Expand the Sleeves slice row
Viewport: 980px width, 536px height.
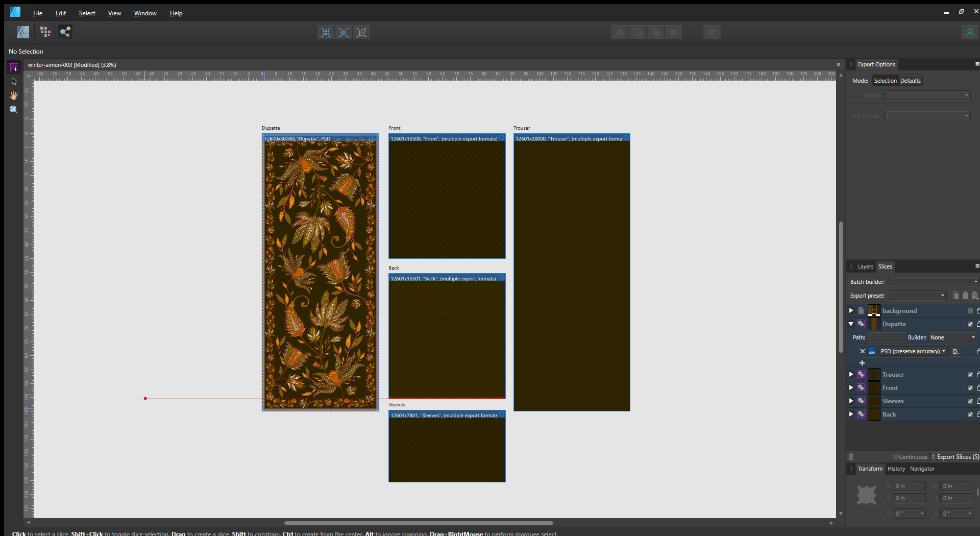pos(851,401)
